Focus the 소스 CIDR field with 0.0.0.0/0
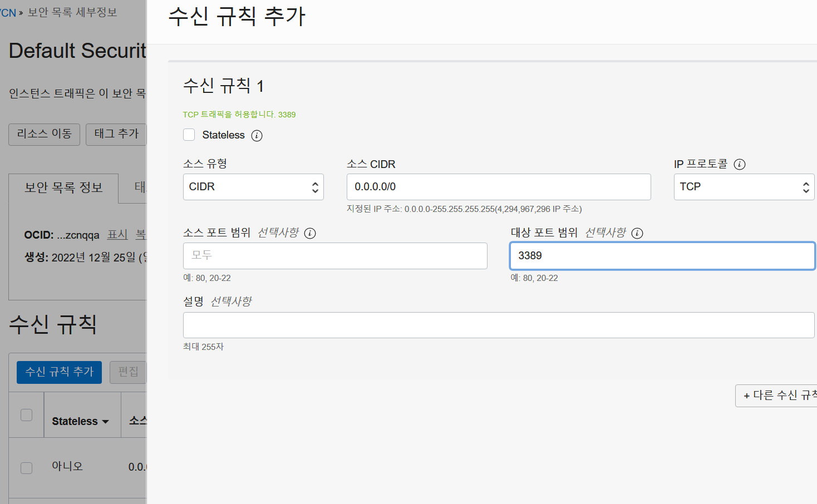Viewport: 817px width, 504px height. 499,187
